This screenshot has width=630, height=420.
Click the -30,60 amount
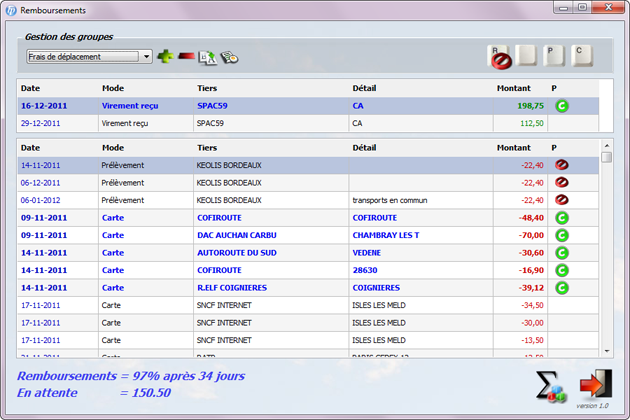click(x=531, y=253)
